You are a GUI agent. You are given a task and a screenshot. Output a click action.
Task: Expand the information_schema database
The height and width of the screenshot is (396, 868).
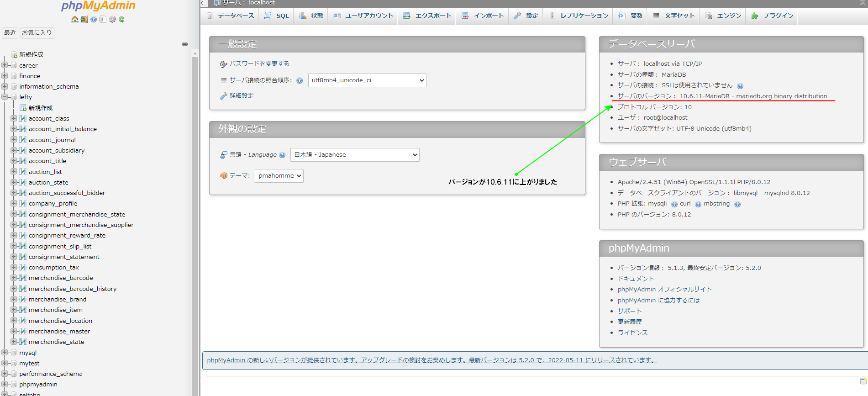[x=5, y=86]
